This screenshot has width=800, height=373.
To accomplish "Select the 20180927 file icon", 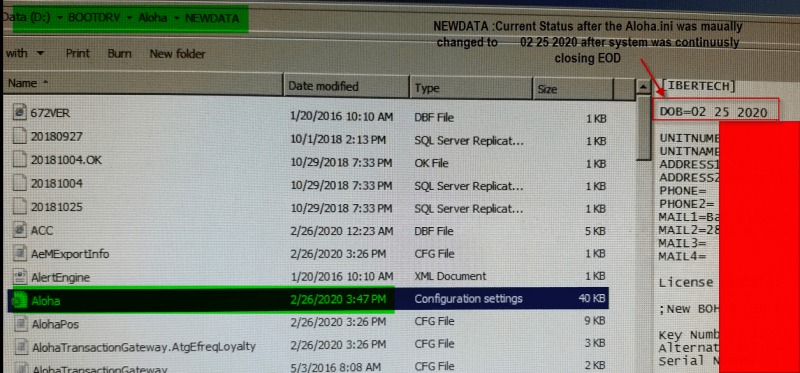I will click(x=19, y=136).
